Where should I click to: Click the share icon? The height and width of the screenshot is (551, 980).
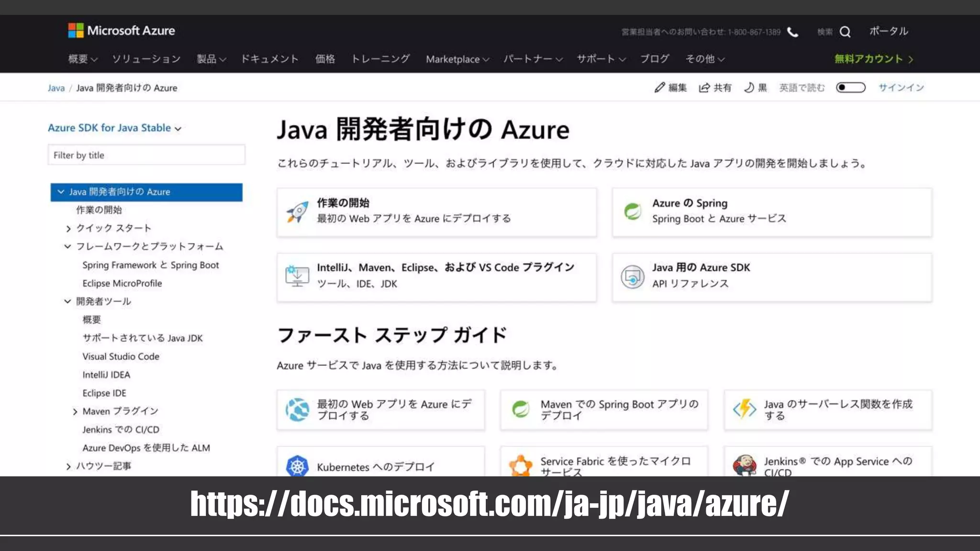704,88
